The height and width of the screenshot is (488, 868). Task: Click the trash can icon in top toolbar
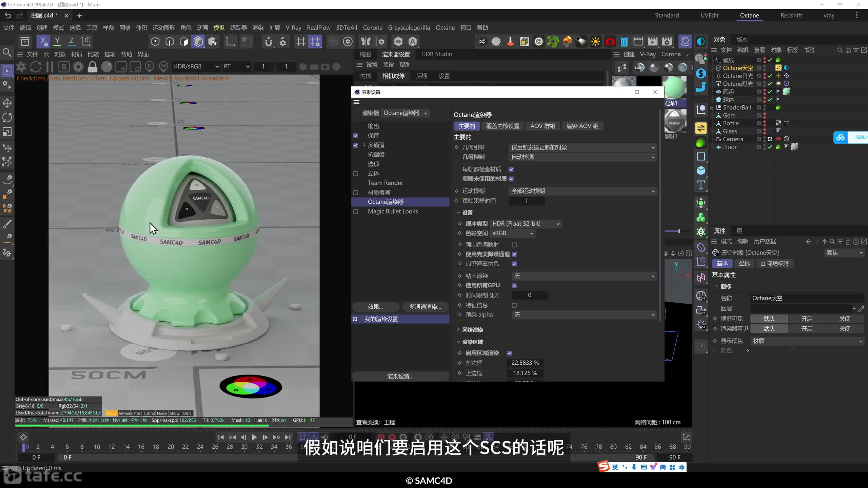(x=624, y=42)
